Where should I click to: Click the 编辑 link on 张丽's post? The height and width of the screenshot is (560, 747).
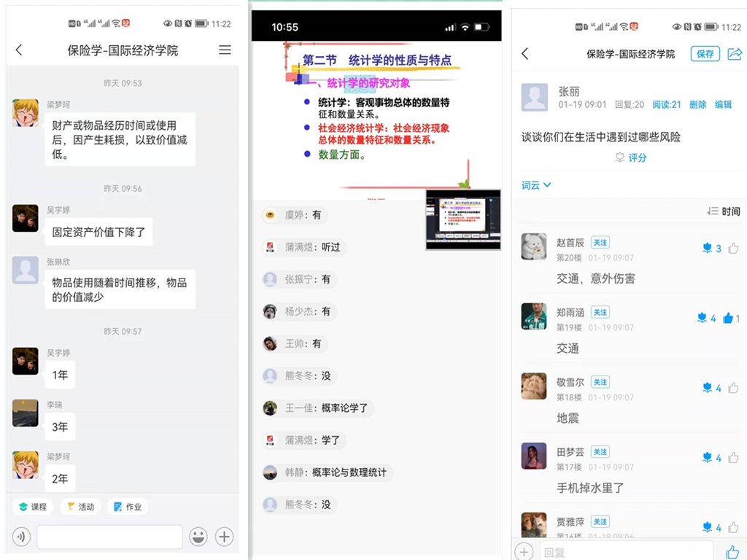(x=723, y=104)
